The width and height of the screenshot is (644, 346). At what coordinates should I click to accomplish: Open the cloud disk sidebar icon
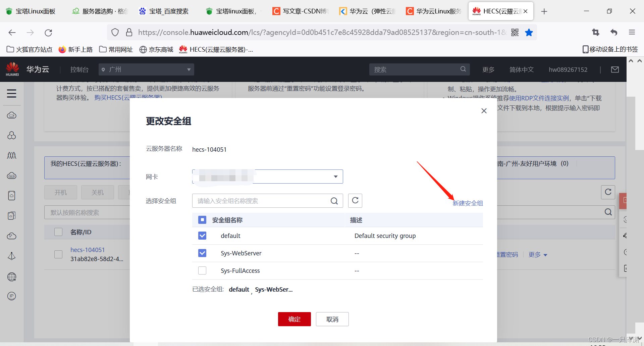tap(12, 176)
